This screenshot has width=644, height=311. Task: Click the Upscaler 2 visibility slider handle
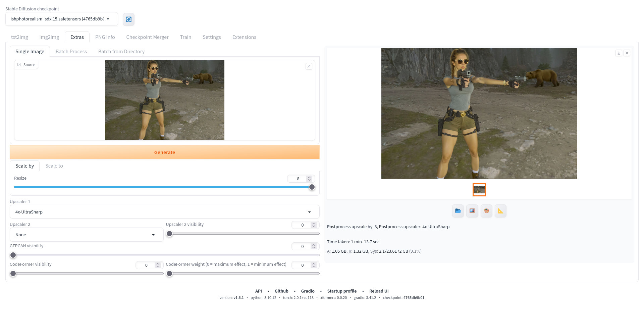click(x=169, y=234)
